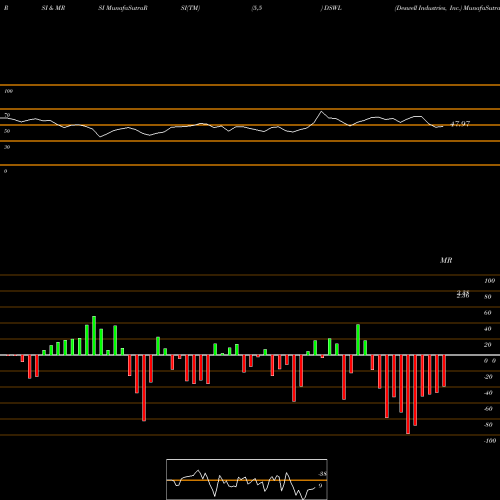Image resolution: width=500 pixels, height=500 pixels.
Task: Click the SI(TM) header text
Action: coord(190,8)
